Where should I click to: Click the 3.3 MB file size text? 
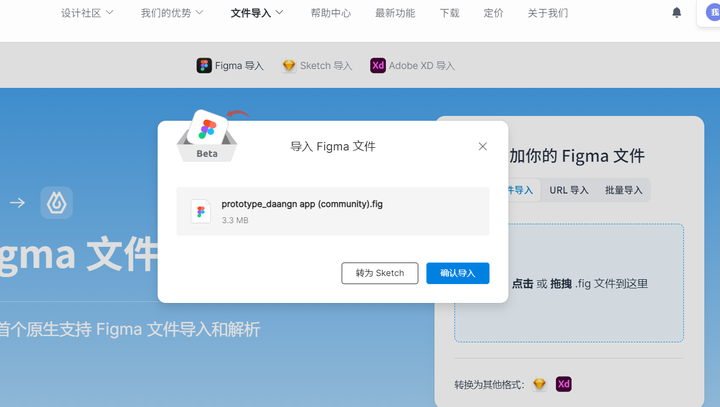(235, 220)
